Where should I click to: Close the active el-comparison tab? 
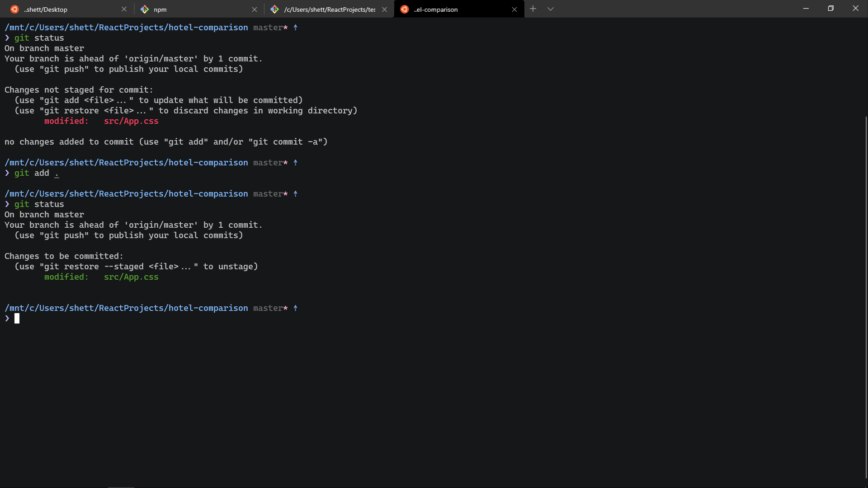(514, 9)
